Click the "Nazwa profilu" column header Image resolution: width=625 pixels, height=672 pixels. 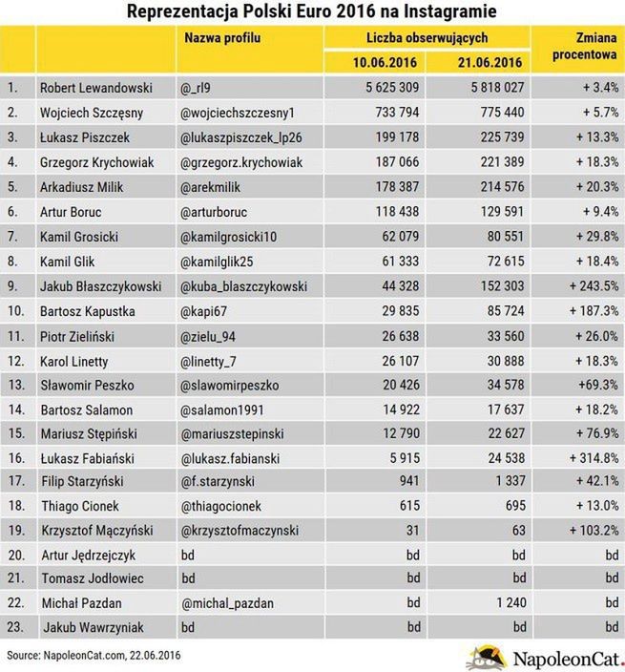[220, 38]
